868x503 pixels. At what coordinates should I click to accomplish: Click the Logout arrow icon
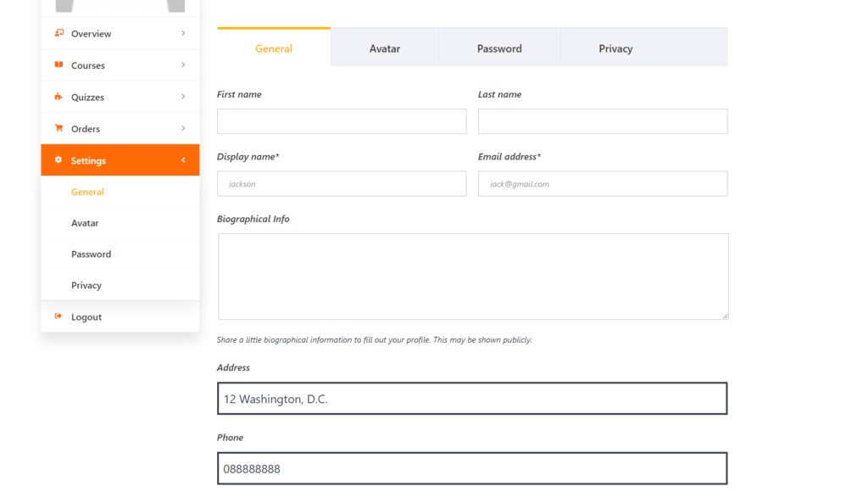click(58, 316)
